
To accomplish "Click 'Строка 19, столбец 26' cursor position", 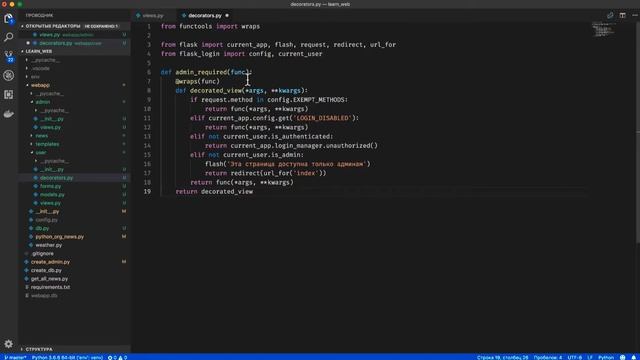I will tap(502, 357).
